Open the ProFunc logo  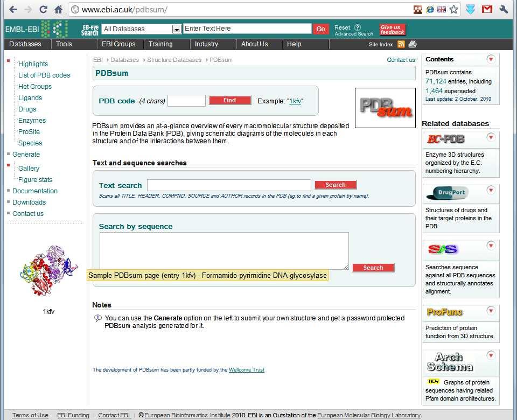point(444,312)
